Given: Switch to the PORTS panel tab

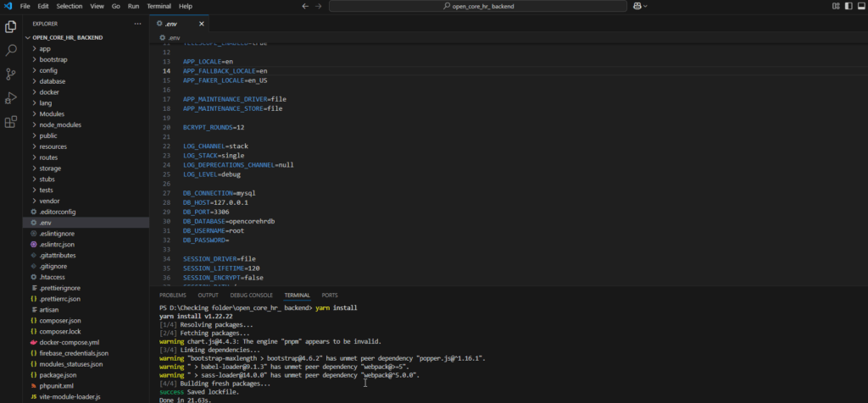Looking at the screenshot, I should [330, 295].
